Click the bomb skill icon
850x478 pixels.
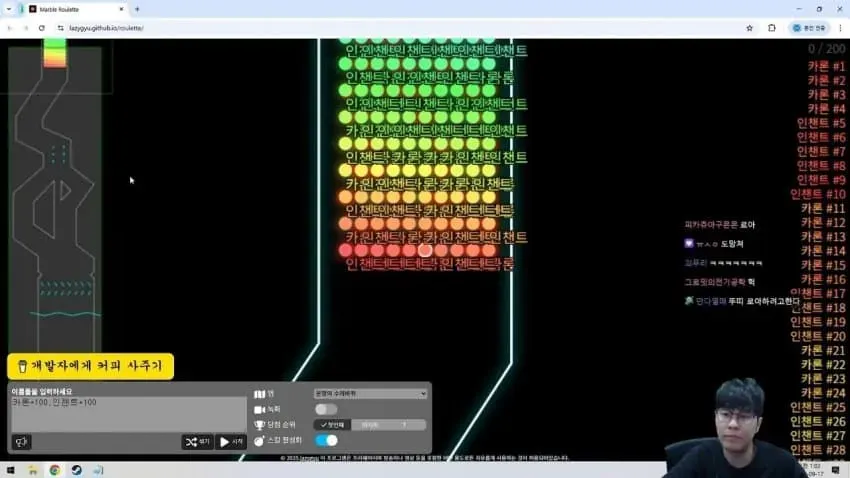(260, 441)
